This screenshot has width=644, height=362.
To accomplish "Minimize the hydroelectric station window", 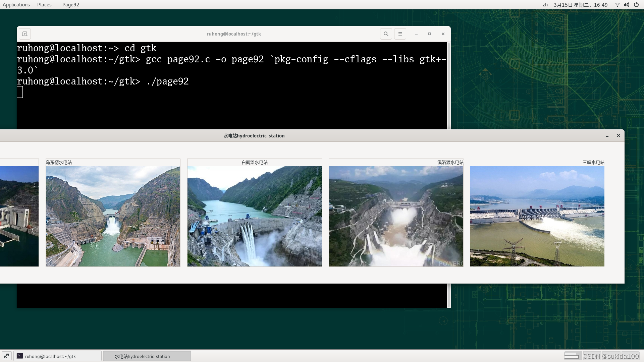I will coord(607,136).
